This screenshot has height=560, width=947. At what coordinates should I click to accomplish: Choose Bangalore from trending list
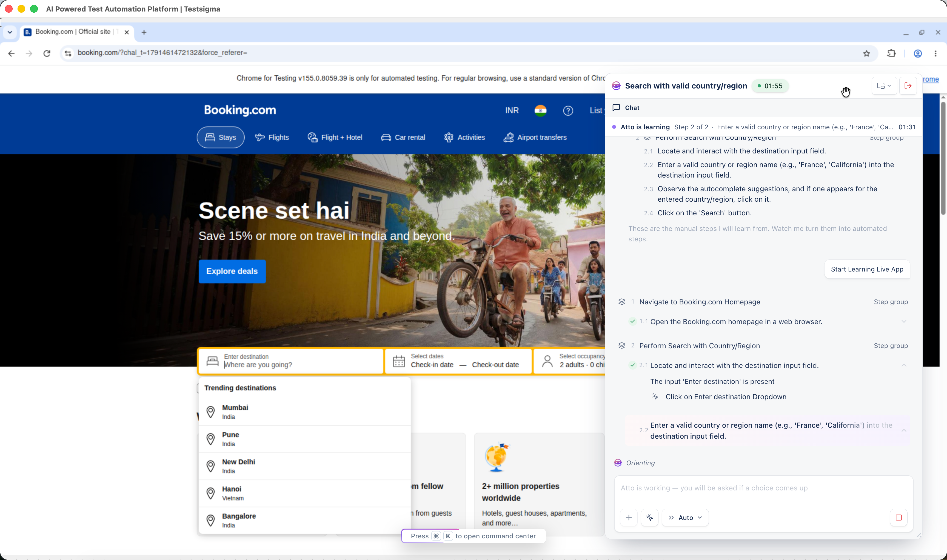click(x=305, y=520)
